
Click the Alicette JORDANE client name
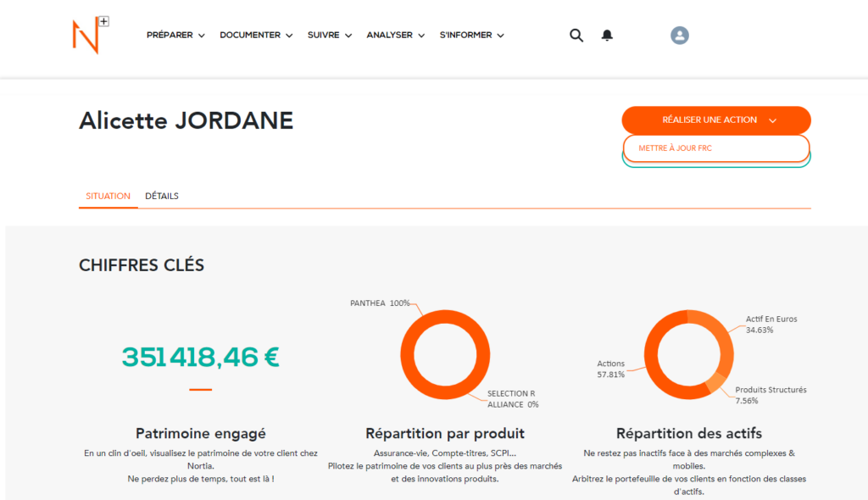point(186,121)
